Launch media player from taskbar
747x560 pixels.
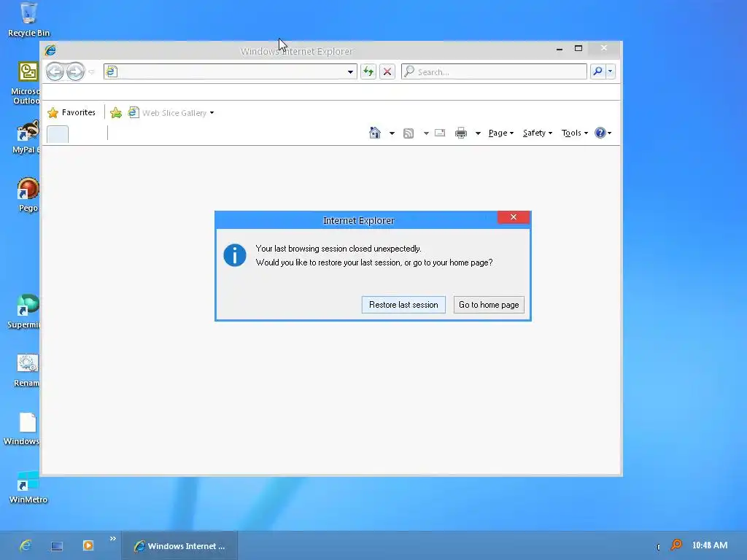tap(88, 545)
